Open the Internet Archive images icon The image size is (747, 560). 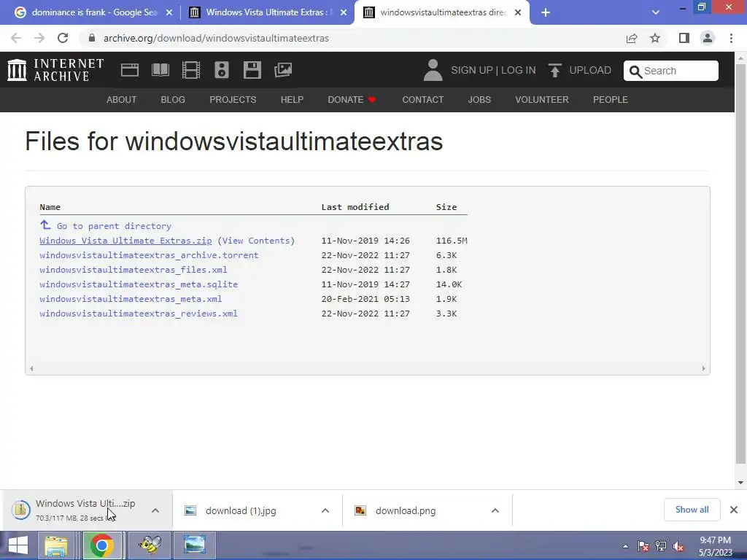283,70
